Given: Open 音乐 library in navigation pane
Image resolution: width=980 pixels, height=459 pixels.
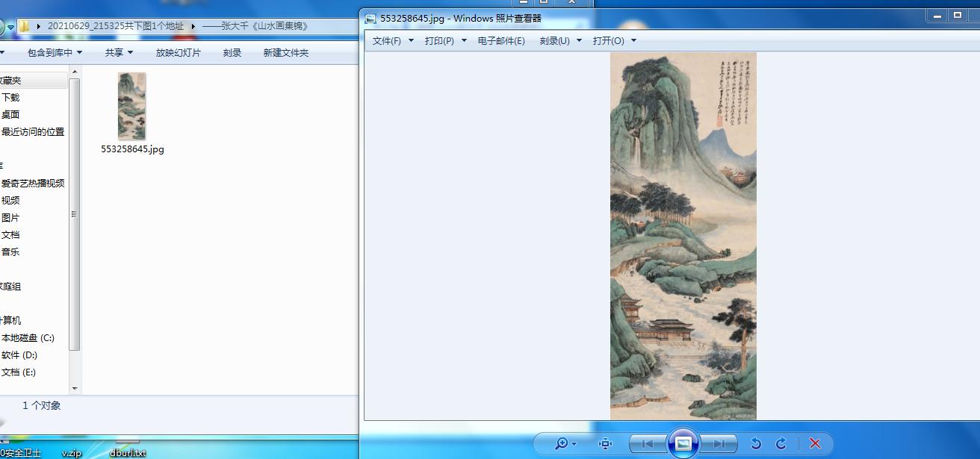Looking at the screenshot, I should point(10,252).
